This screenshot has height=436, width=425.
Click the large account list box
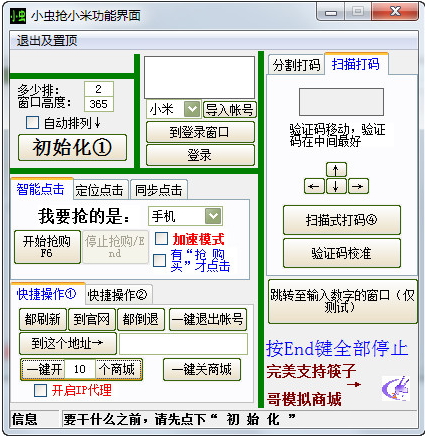(199, 77)
